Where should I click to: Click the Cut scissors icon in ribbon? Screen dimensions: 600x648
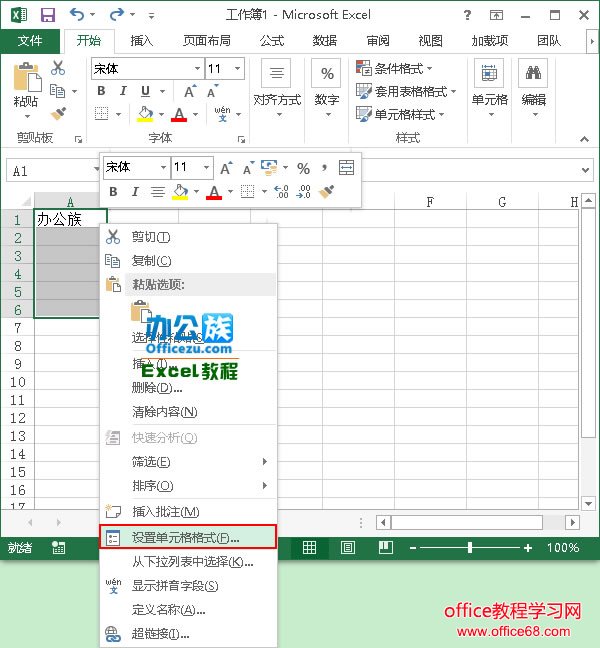[x=58, y=68]
